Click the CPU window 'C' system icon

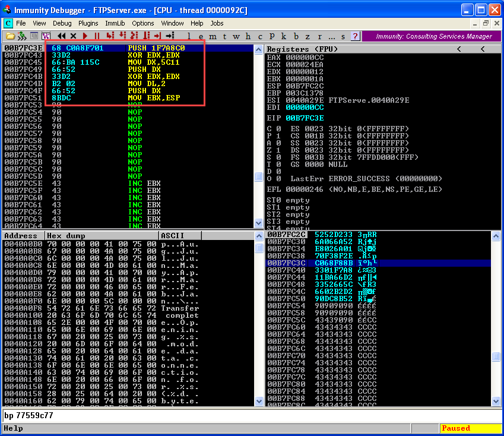point(8,23)
